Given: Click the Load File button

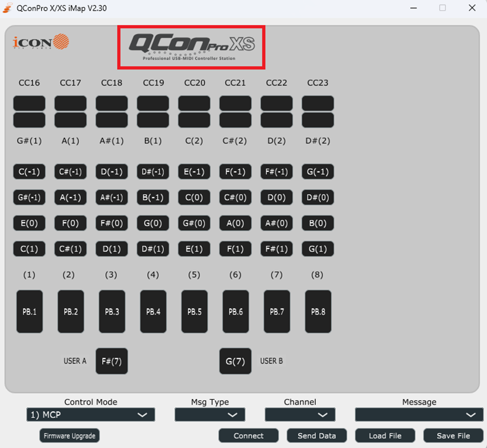Looking at the screenshot, I should (x=385, y=436).
